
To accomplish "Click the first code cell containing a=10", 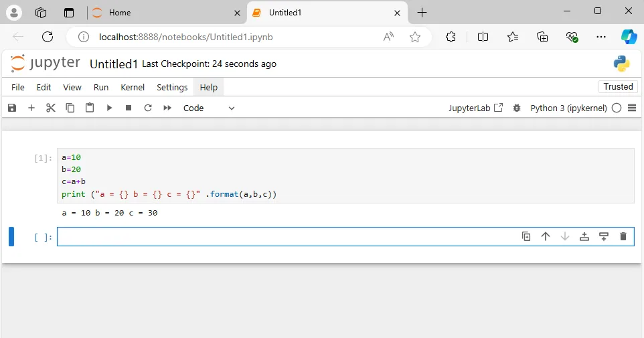I will pos(345,176).
